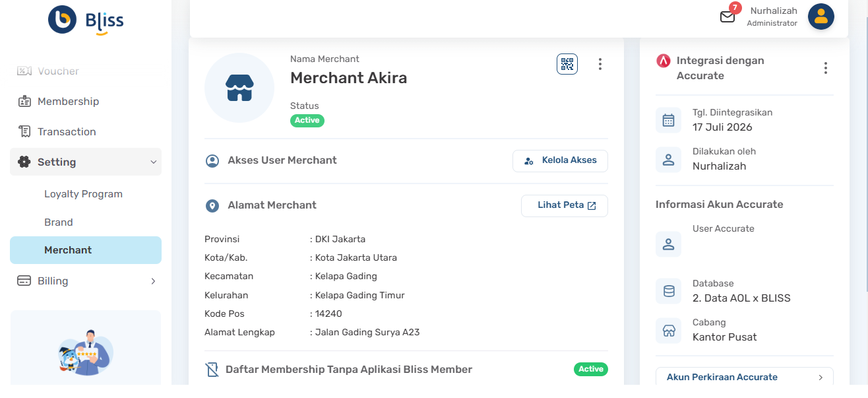Click the User Accurate person icon
Image resolution: width=868 pixels, height=398 pixels.
pyautogui.click(x=668, y=244)
